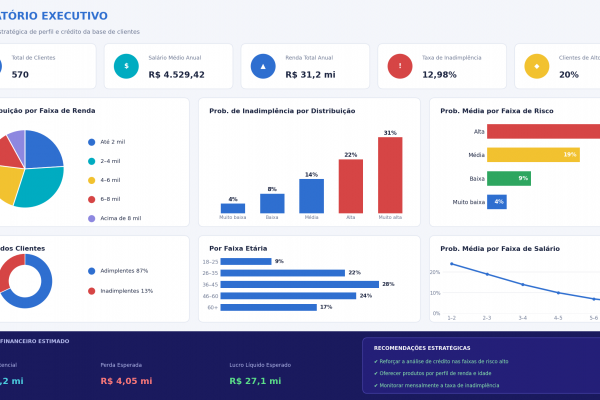Click 'Monitorar mensalmente a taxa' recommendation

click(x=436, y=385)
